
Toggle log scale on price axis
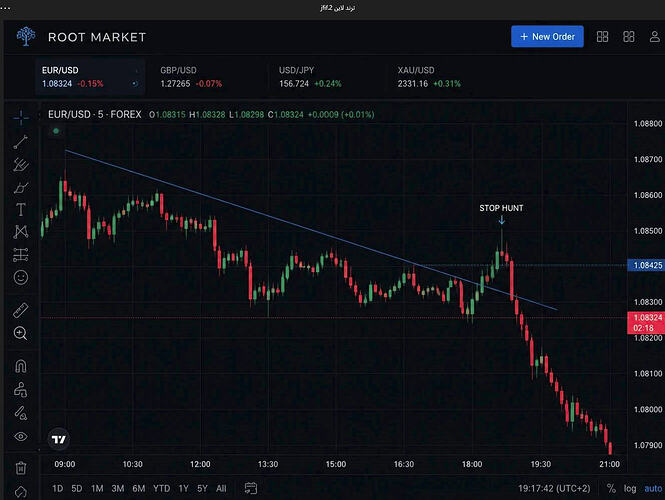(630, 489)
